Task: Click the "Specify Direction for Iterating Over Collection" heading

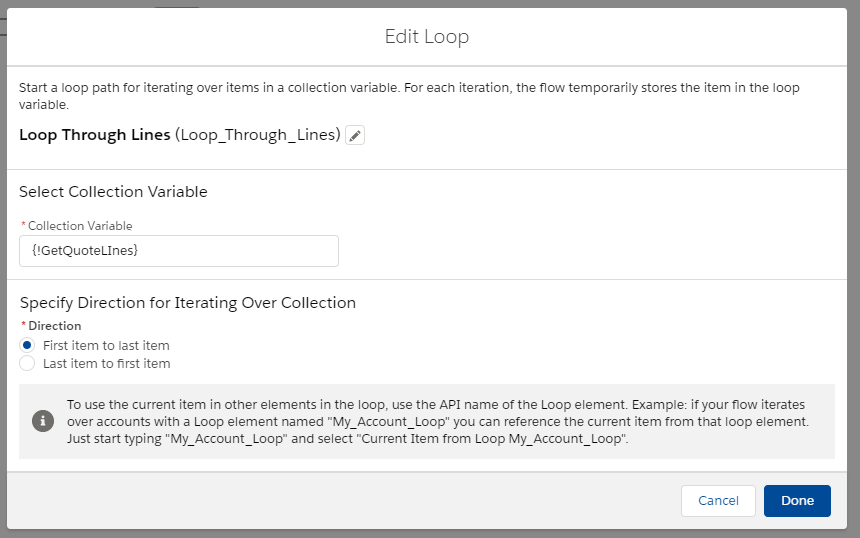Action: pyautogui.click(x=187, y=302)
